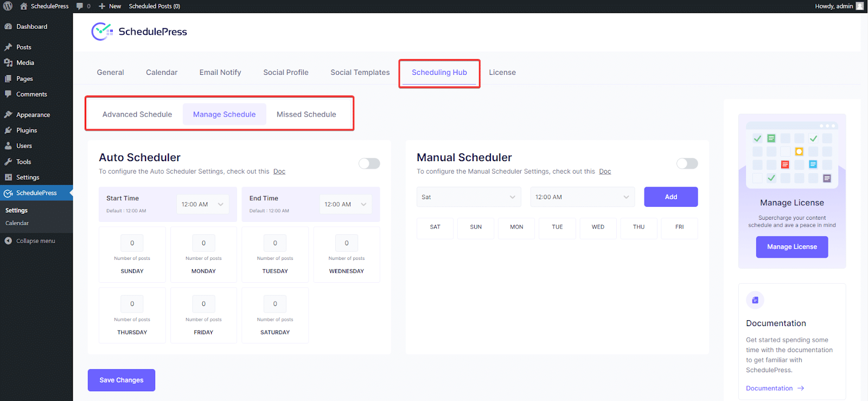This screenshot has height=401, width=868.
Task: Click the SchedulePress menu icon in sidebar
Action: click(x=8, y=193)
